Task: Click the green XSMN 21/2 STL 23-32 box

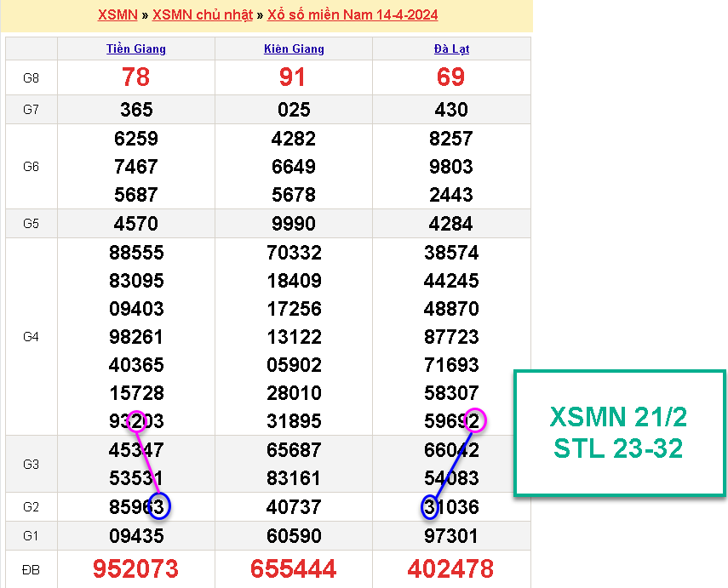Action: point(619,432)
